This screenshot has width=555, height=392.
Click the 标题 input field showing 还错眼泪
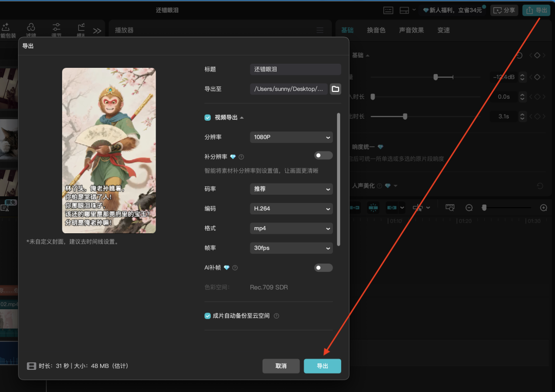pyautogui.click(x=295, y=69)
